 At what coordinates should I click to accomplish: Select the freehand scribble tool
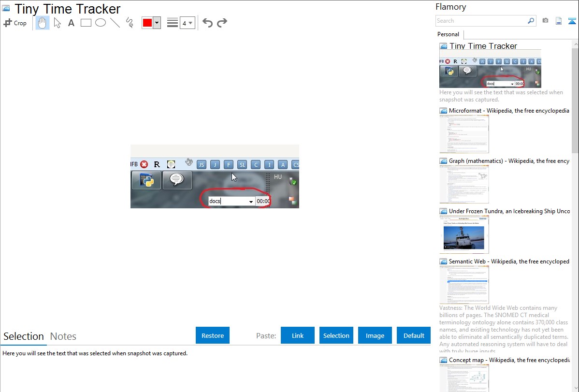coord(130,23)
